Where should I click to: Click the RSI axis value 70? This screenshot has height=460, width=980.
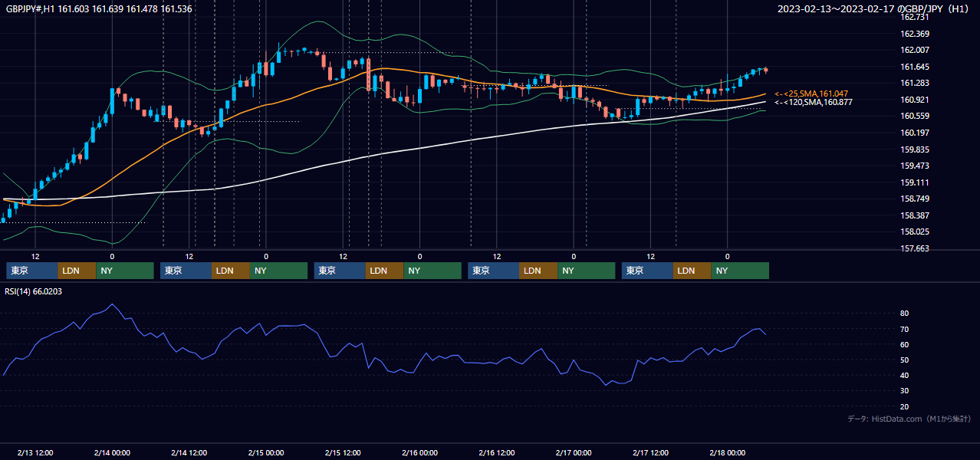(x=905, y=329)
